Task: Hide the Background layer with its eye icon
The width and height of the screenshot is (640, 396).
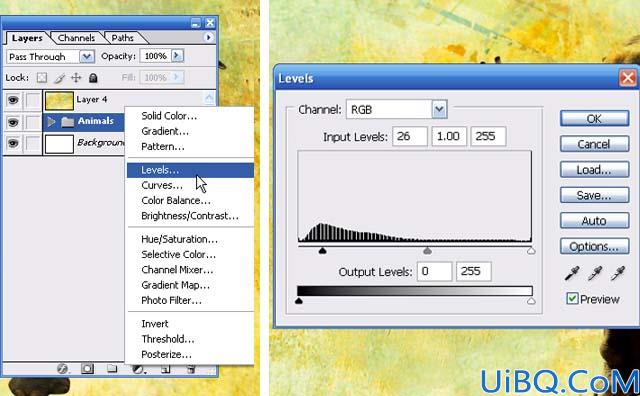Action: point(13,143)
